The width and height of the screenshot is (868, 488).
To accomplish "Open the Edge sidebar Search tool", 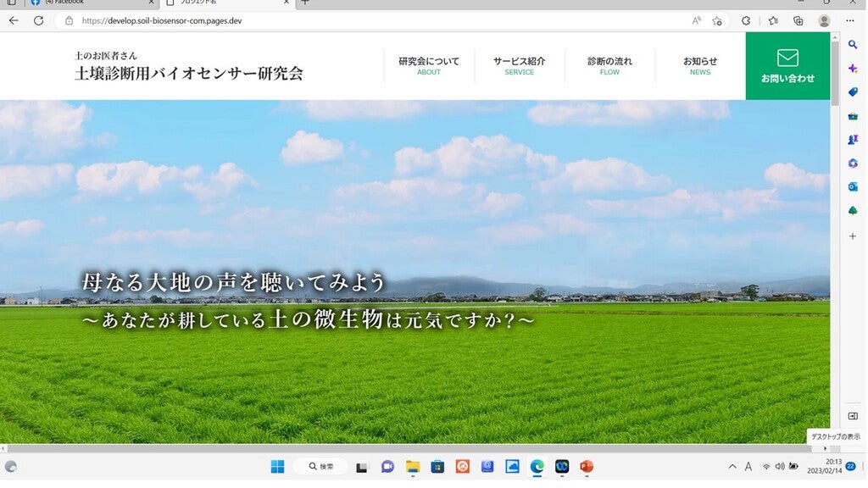I will [853, 44].
